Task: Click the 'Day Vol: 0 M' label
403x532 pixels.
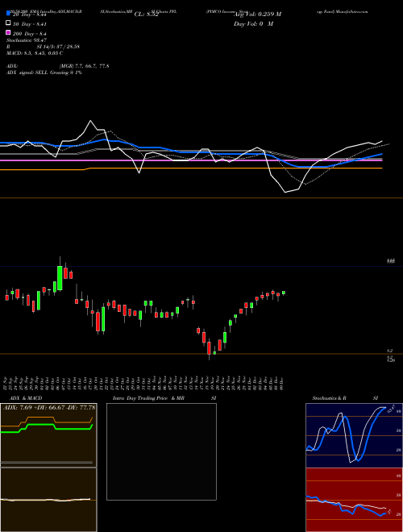Action: coord(253,23)
